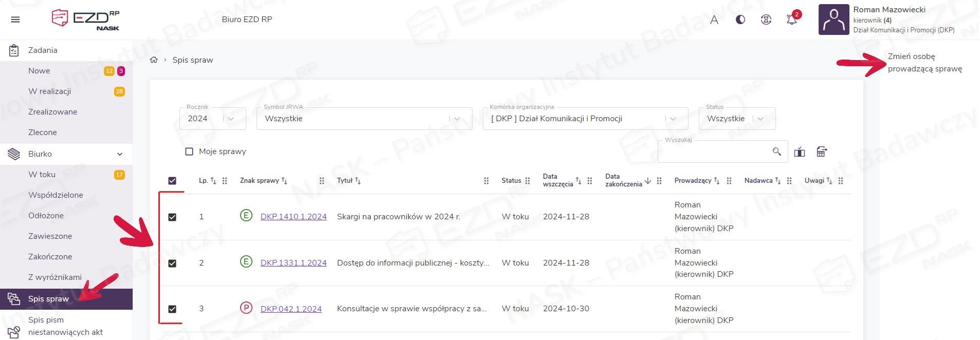Enable the 'Moje sprawy' checkbox
This screenshot has height=340, width=980.
coord(189,152)
